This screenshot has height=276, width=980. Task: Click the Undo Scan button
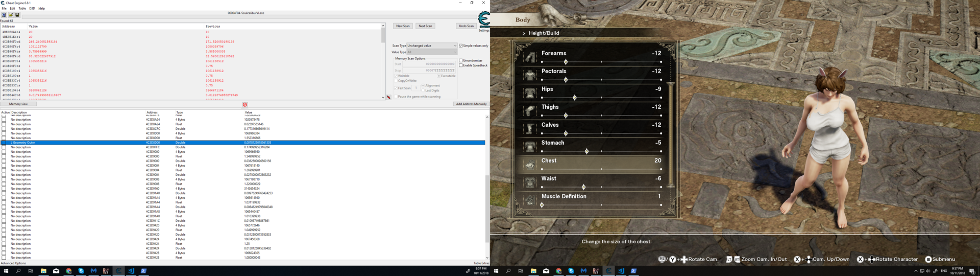click(466, 26)
